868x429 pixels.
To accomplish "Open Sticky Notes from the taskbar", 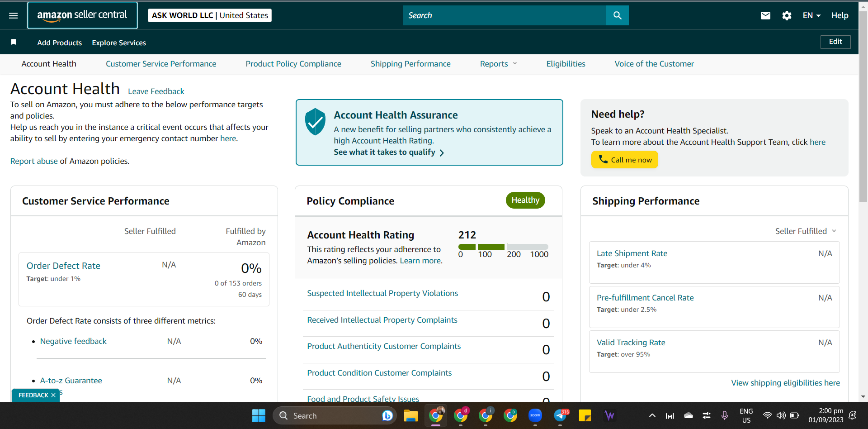I will pyautogui.click(x=585, y=415).
